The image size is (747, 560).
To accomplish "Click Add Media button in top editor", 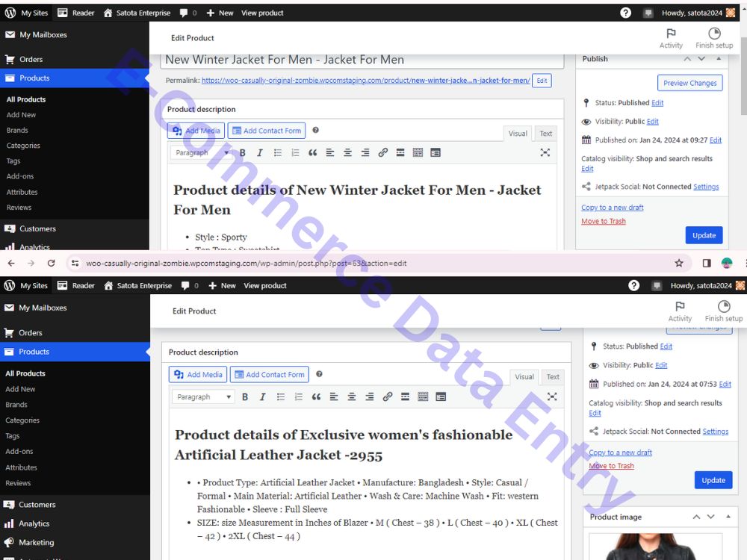I will (x=196, y=131).
